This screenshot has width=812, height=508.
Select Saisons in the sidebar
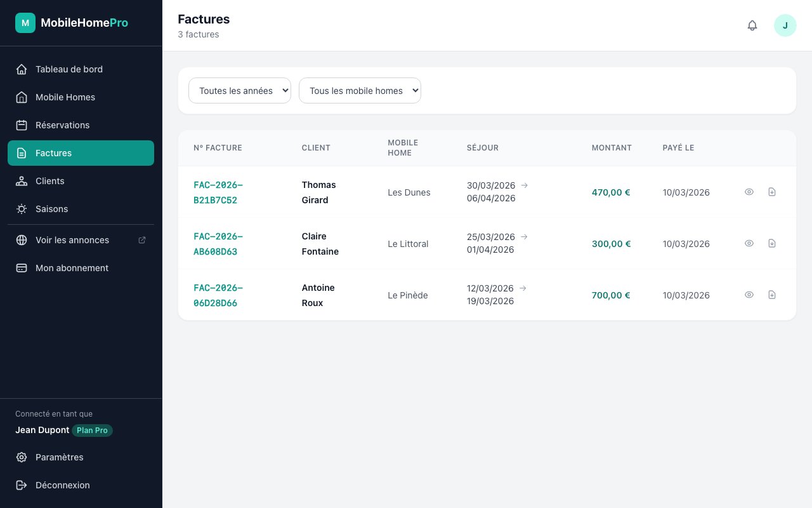point(51,209)
